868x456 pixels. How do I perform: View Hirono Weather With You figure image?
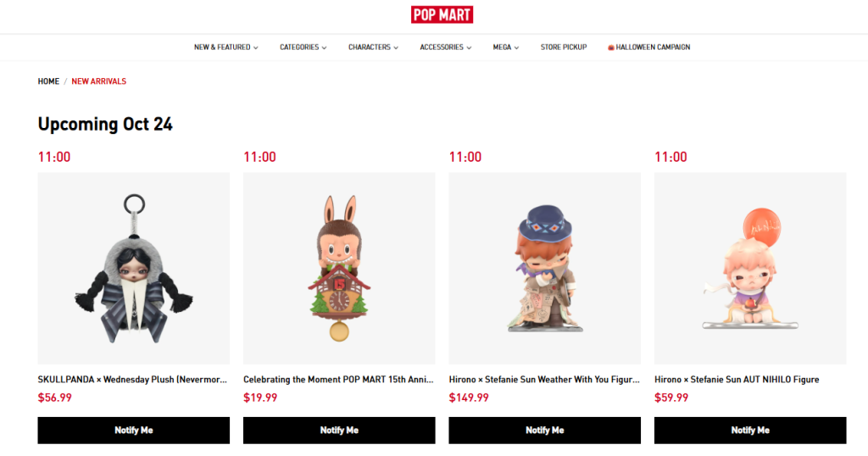pos(545,268)
